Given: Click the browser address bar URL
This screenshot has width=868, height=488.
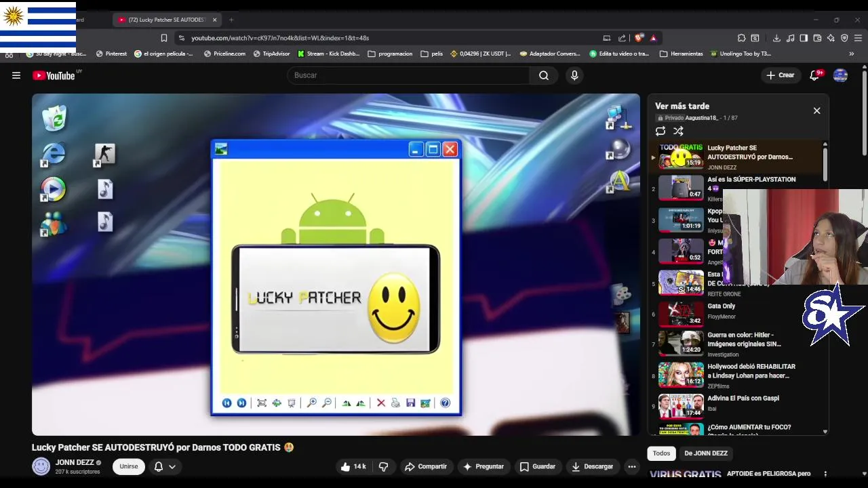Looking at the screenshot, I should pyautogui.click(x=280, y=38).
